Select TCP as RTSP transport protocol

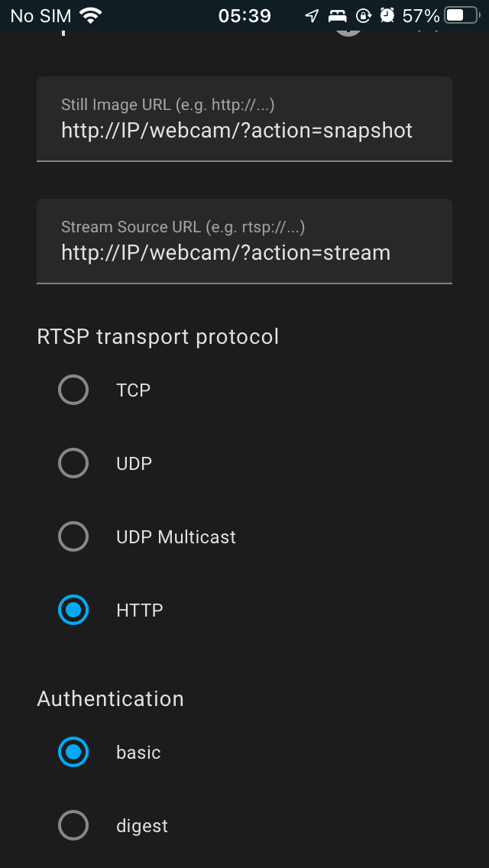pyautogui.click(x=73, y=390)
